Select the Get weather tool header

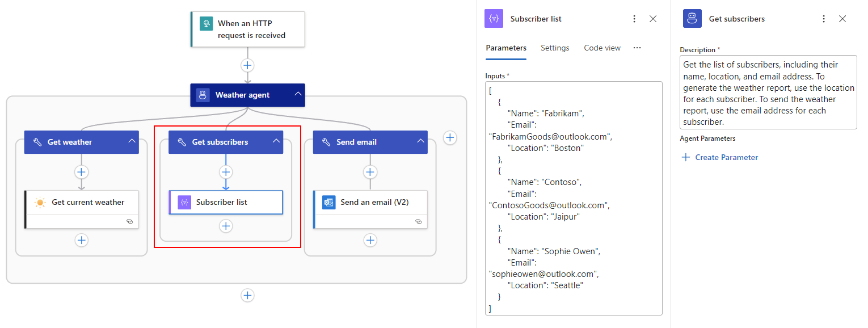pos(82,142)
